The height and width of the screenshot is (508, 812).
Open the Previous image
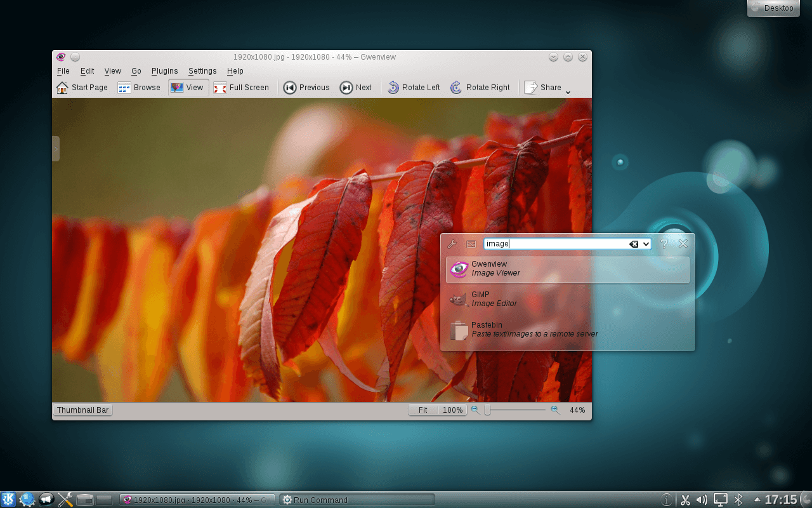(306, 87)
